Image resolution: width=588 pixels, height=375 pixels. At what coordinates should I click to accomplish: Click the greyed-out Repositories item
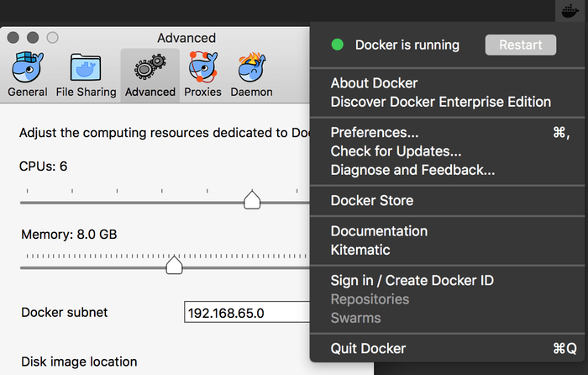click(x=370, y=299)
